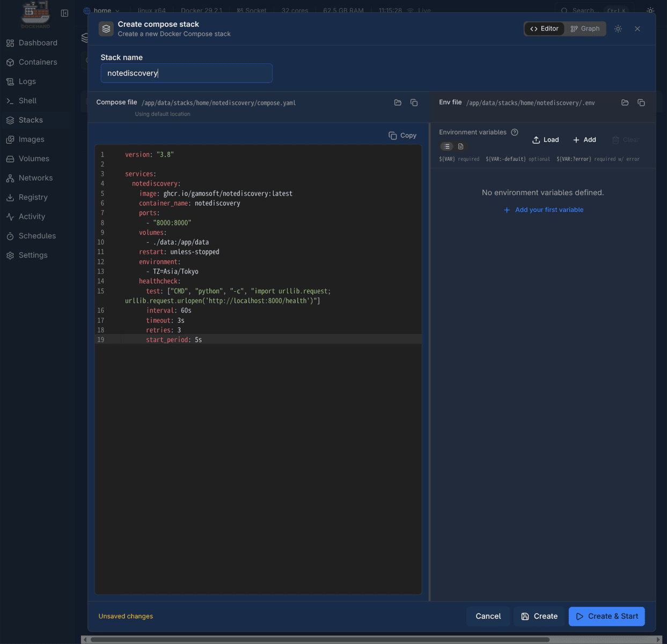
Task: Toggle the editor theme sun icon
Action: pyautogui.click(x=618, y=29)
